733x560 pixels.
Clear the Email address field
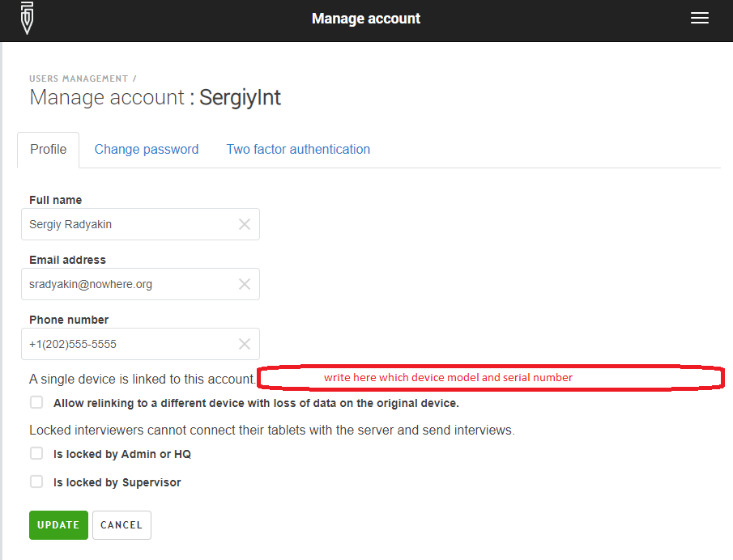pos(244,284)
